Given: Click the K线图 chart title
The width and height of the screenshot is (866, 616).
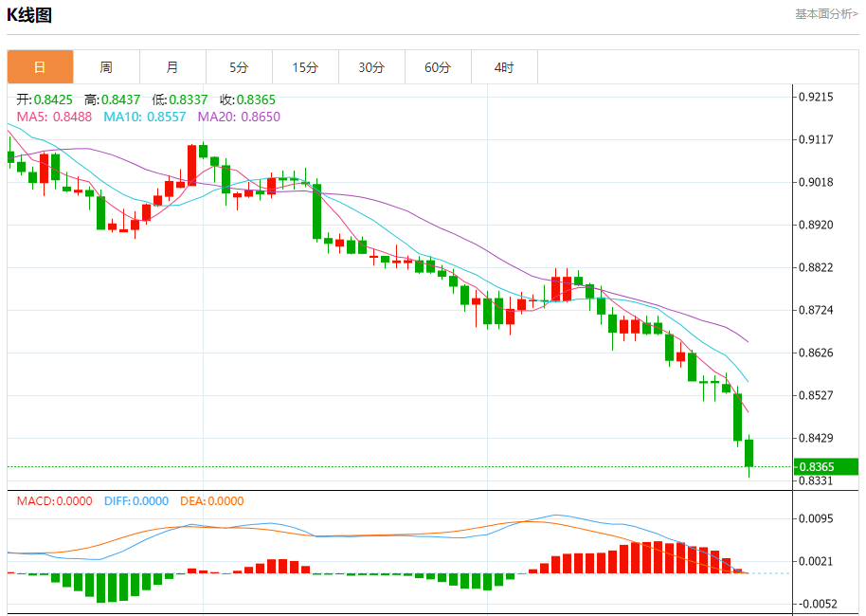Looking at the screenshot, I should (29, 15).
